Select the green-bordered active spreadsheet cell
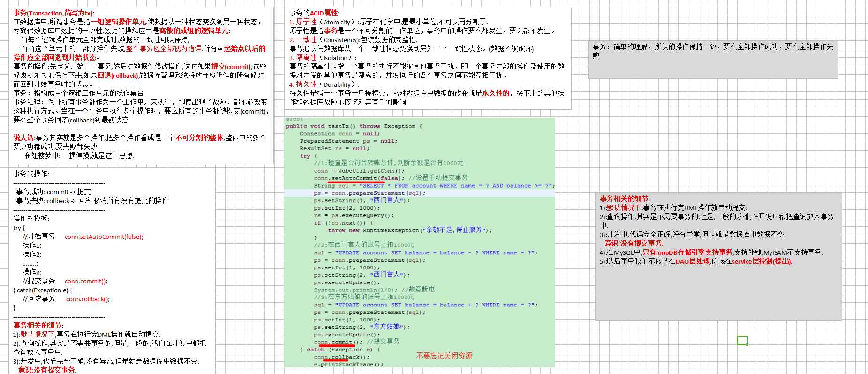 pyautogui.click(x=742, y=340)
